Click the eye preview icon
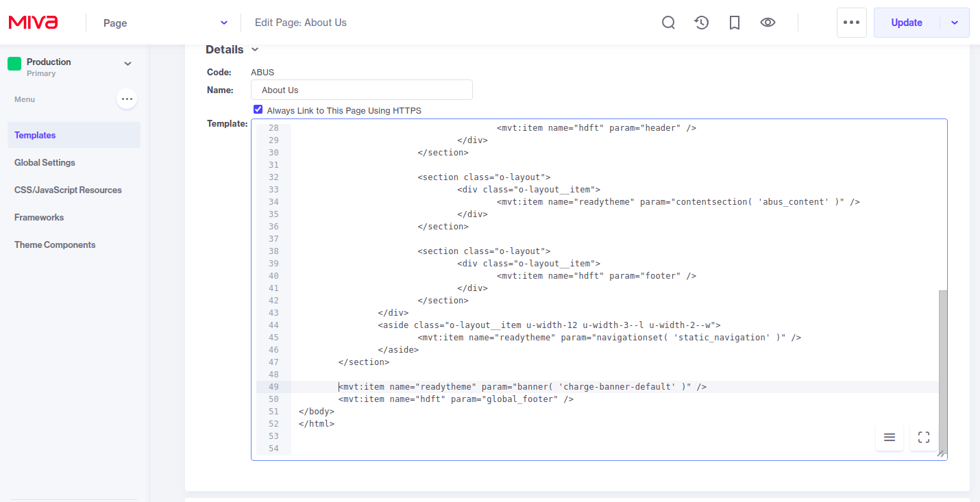Image resolution: width=980 pixels, height=502 pixels. (x=768, y=23)
